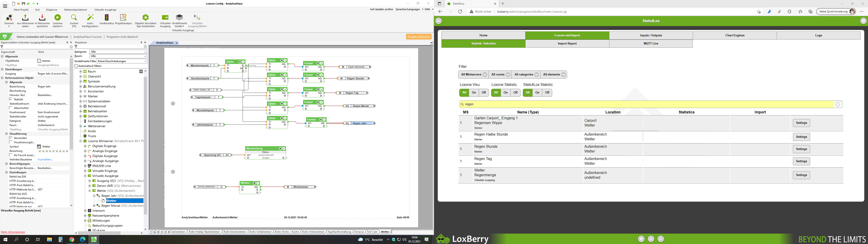Viewport: 868px width, 244px height.
Task: Open Windows Start menu
Action: 5,240
